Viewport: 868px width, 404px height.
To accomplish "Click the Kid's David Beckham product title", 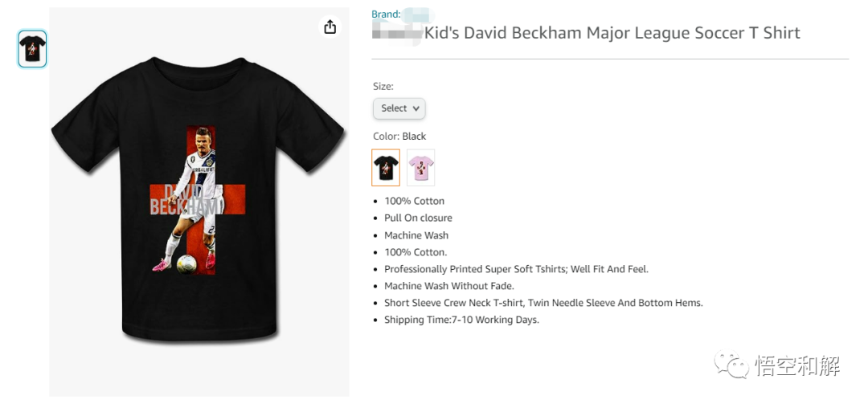I will (x=612, y=33).
